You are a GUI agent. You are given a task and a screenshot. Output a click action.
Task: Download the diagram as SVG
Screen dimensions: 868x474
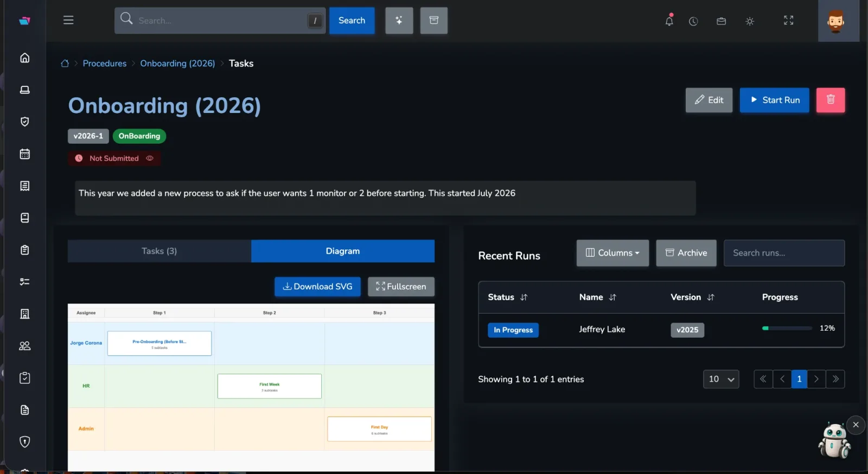pos(318,287)
